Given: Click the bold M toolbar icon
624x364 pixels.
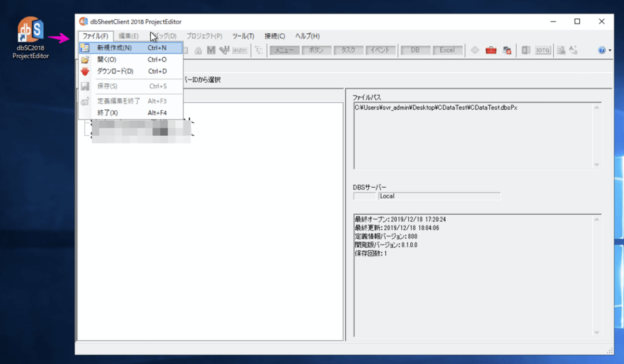Looking at the screenshot, I should pyautogui.click(x=211, y=50).
